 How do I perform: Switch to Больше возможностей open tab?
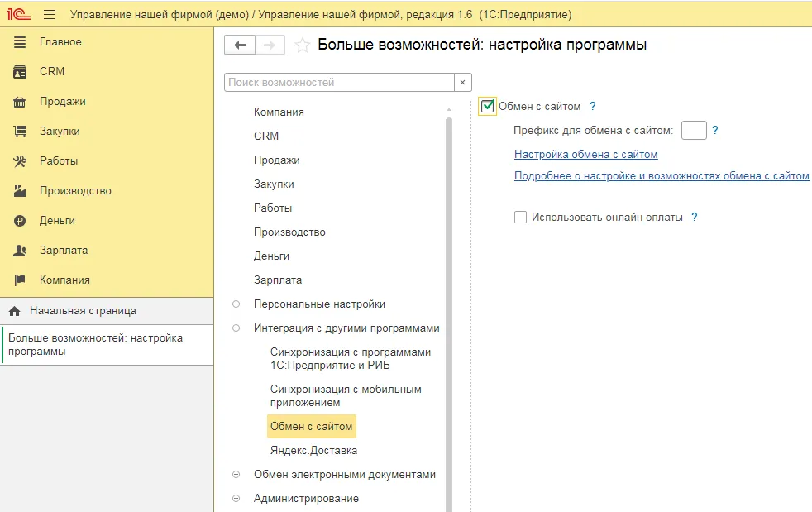107,345
